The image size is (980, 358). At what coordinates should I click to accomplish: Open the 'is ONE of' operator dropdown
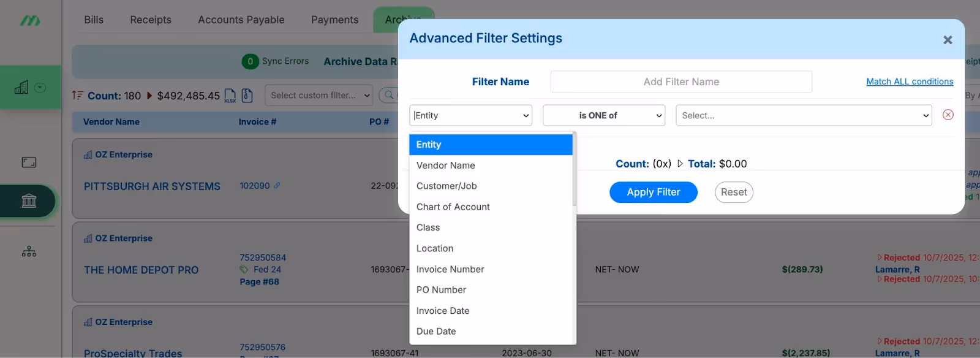[x=604, y=115]
